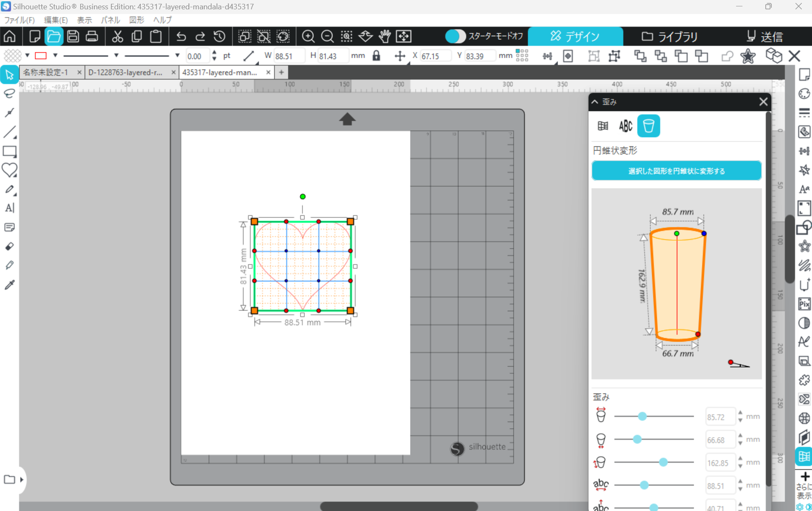Click the X position input field
The image size is (812, 511).
435,56
